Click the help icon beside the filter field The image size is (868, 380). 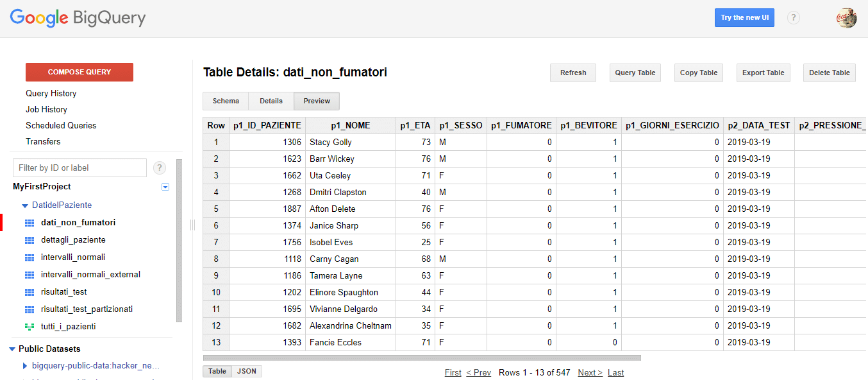160,168
